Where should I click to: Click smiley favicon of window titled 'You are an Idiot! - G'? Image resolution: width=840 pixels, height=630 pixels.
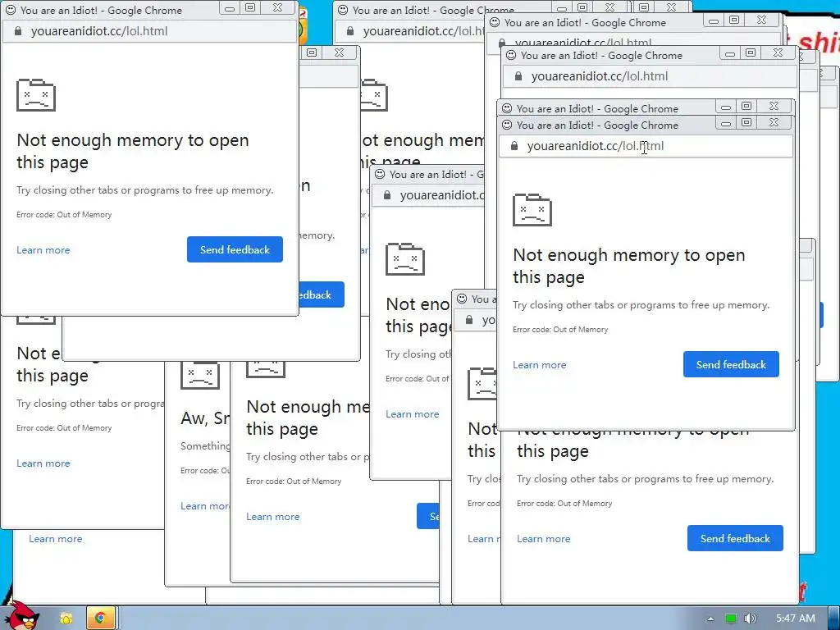380,174
